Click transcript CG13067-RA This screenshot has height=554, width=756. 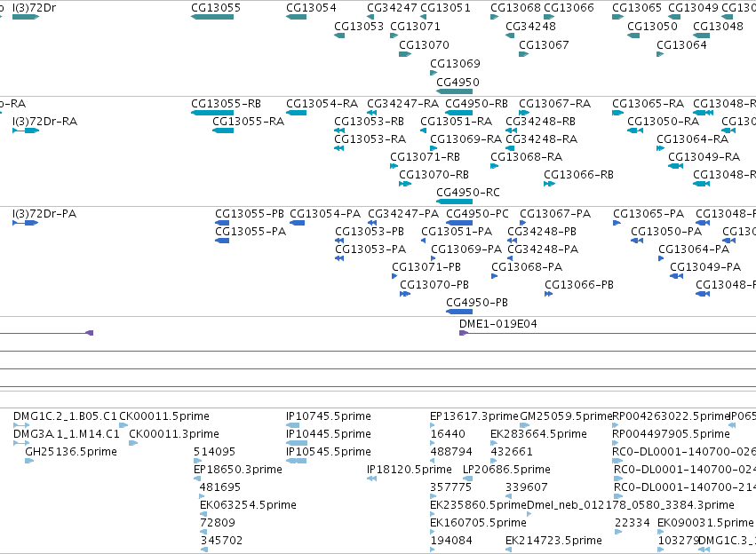[555, 104]
